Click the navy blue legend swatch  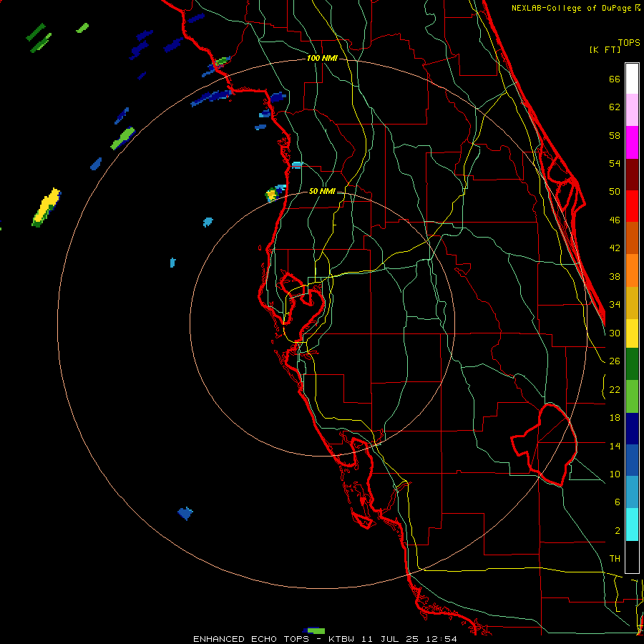pyautogui.click(x=632, y=429)
